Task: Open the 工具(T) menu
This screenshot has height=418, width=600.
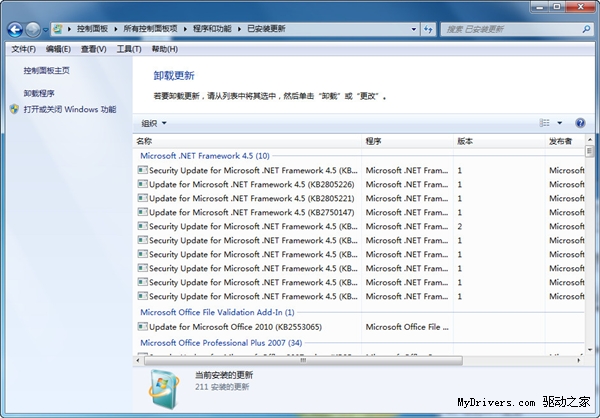Action: [129, 49]
